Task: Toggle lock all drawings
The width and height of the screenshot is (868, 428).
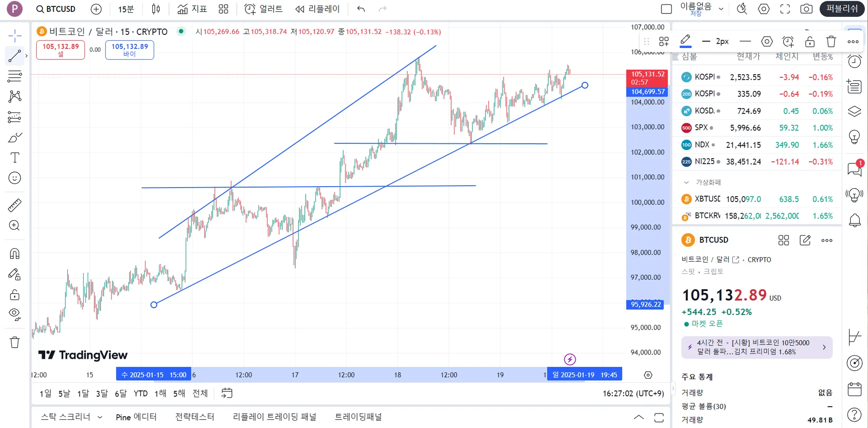Action: tap(14, 295)
